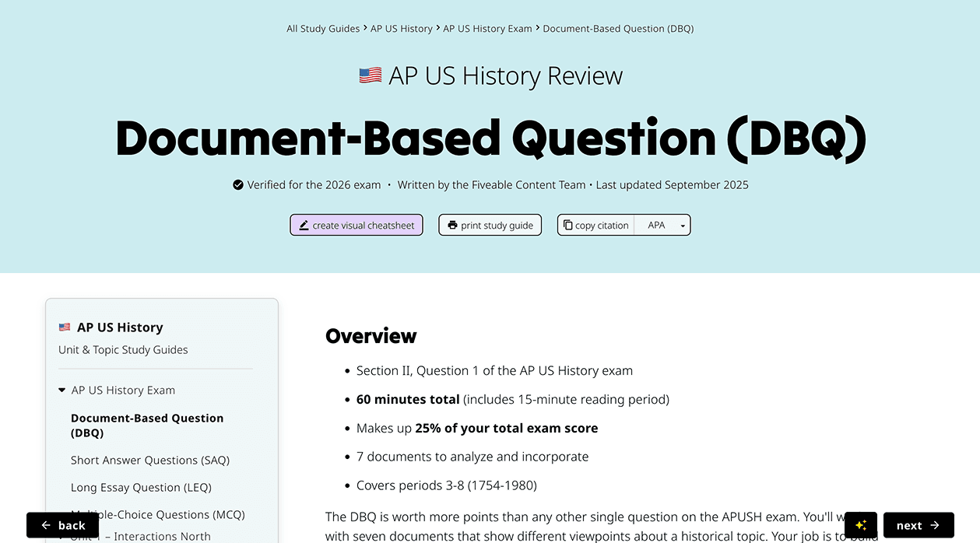Click the US flag beside AP US History Review
The image size is (980, 543).
pos(371,75)
